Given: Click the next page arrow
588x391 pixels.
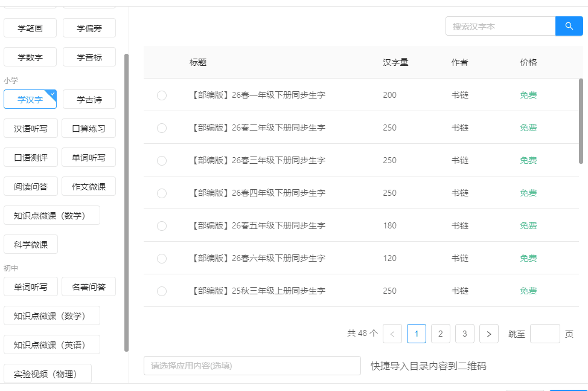Looking at the screenshot, I should point(488,333).
